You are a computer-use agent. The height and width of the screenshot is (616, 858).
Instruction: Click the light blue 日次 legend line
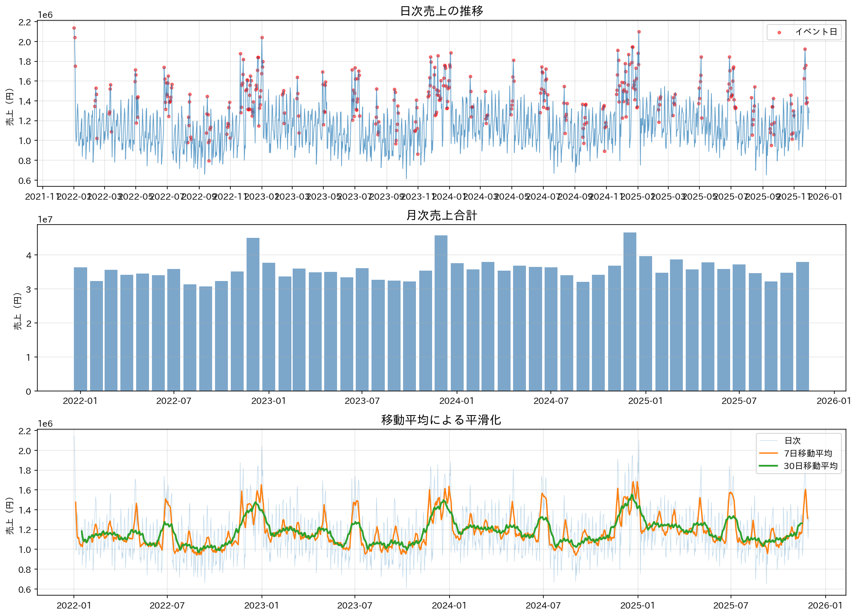tap(768, 440)
